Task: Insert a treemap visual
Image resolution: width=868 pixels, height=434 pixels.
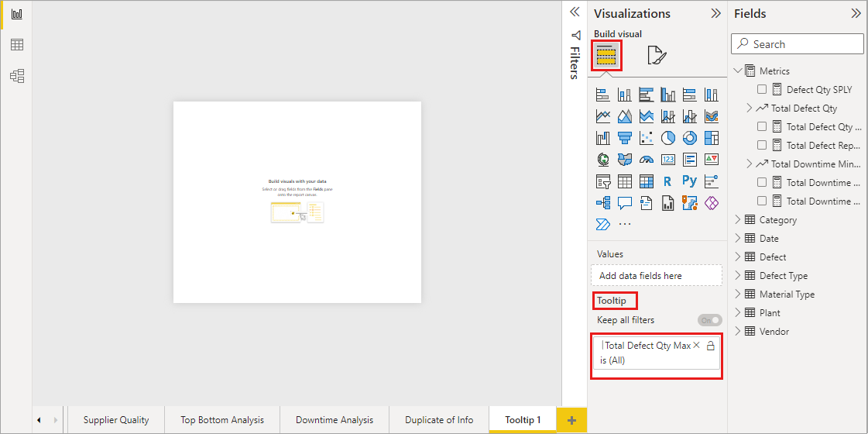Action: click(712, 137)
